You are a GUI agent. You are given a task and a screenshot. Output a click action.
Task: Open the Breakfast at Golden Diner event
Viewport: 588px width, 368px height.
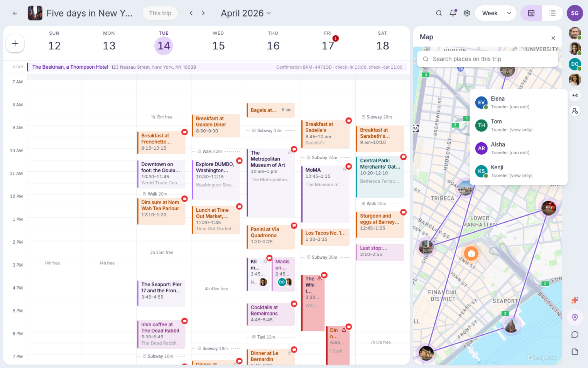(x=216, y=125)
